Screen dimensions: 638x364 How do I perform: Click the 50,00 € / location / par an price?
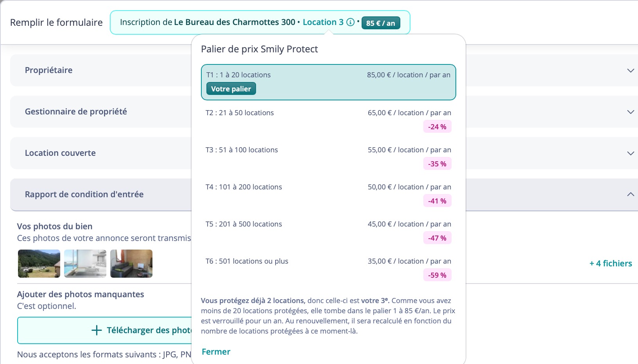[x=409, y=187]
